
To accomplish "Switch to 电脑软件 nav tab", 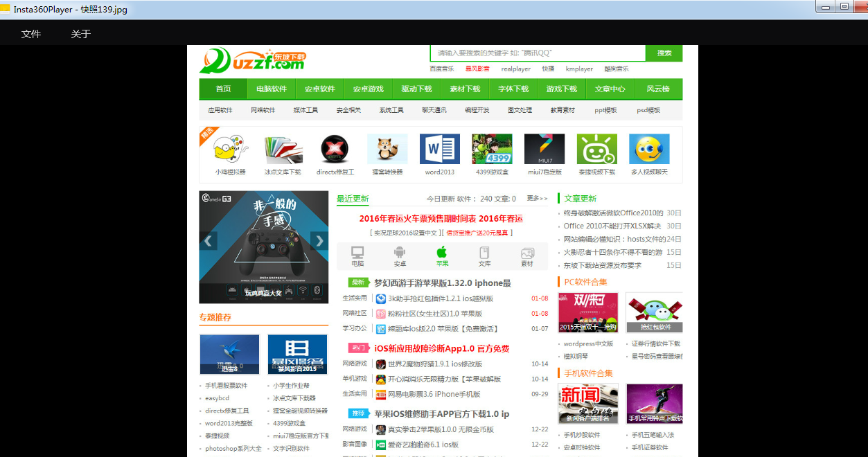I will [272, 89].
